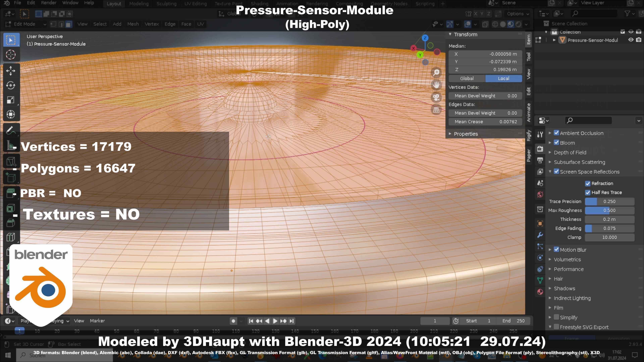Viewport: 644px width, 362px height.
Task: Adjust Edge Fading slider
Action: 609,229
